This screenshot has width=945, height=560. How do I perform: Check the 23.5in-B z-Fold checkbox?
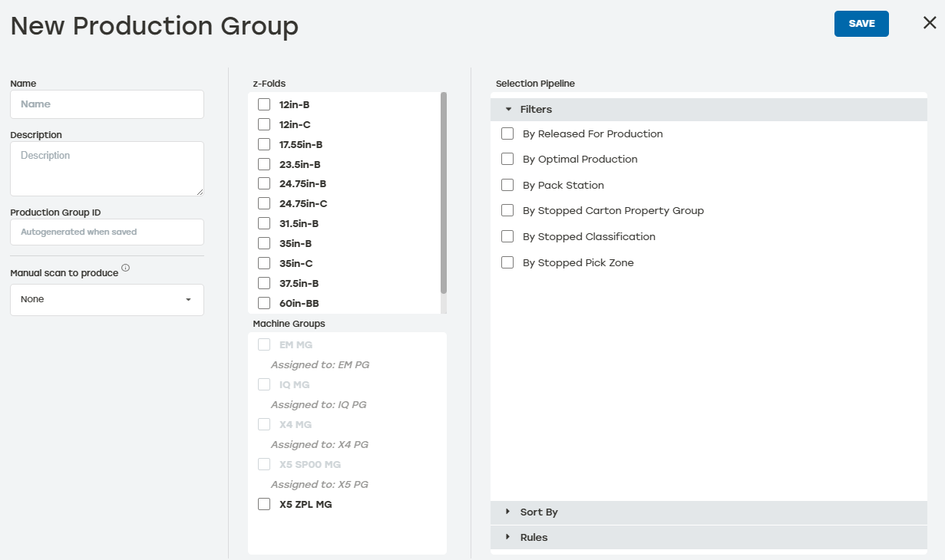click(264, 164)
